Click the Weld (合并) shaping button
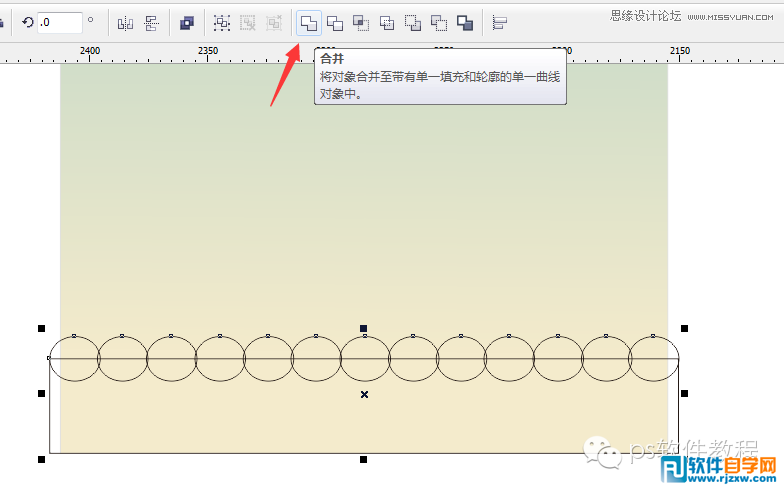Image resolution: width=784 pixels, height=492 pixels. tap(308, 23)
